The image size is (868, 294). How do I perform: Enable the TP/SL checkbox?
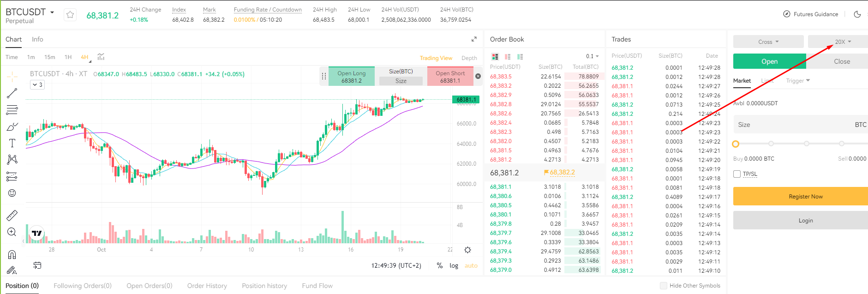[737, 174]
